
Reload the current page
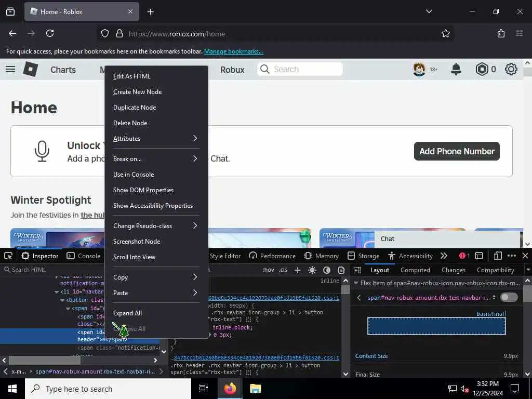tap(50, 33)
